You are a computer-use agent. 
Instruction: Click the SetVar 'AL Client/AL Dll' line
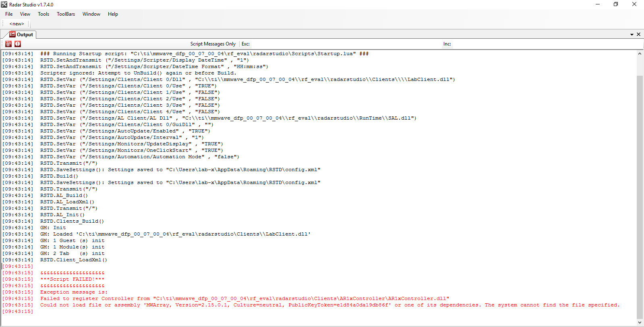228,118
